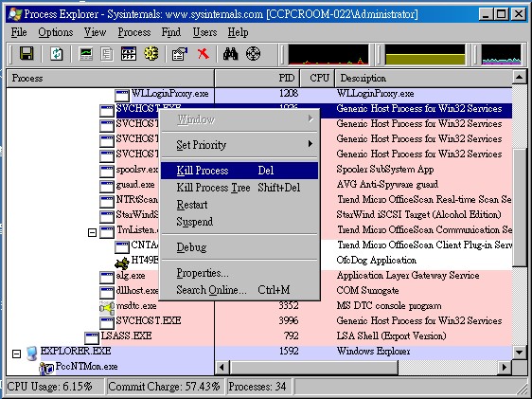Click the yellow gear DLL view icon
532x399 pixels.
pos(151,54)
